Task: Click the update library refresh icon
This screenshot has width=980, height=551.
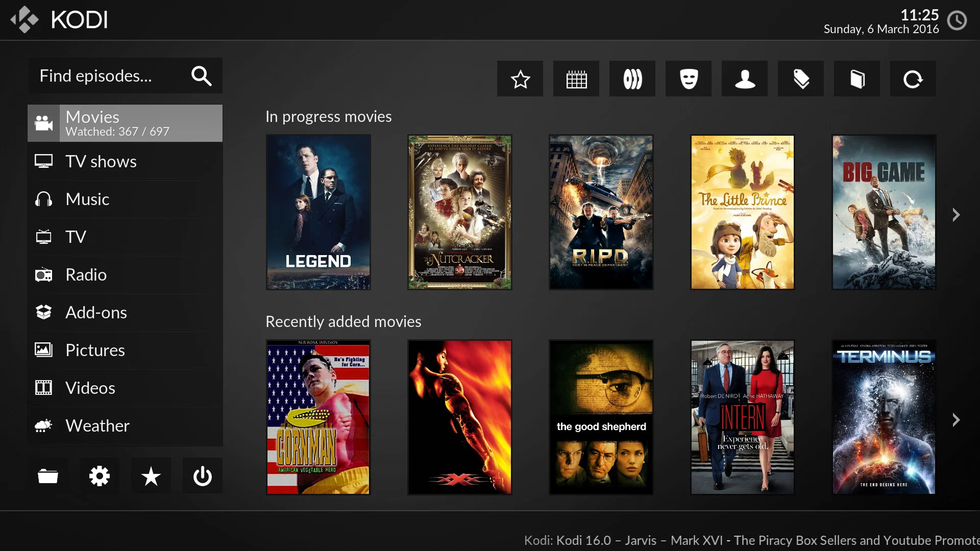Action: point(913,79)
